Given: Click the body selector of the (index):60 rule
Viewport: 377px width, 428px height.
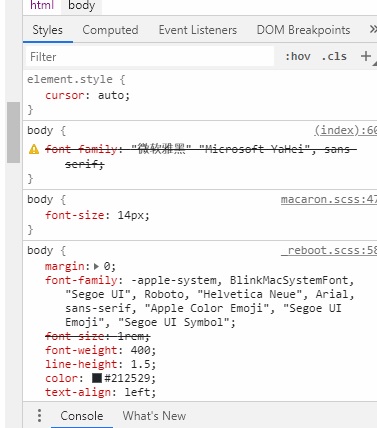Looking at the screenshot, I should 40,130.
